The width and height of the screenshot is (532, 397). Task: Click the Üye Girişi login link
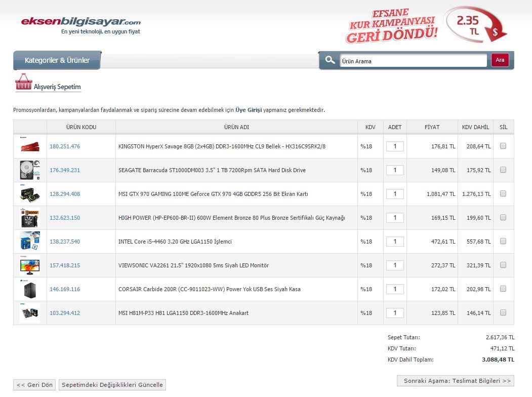point(249,110)
